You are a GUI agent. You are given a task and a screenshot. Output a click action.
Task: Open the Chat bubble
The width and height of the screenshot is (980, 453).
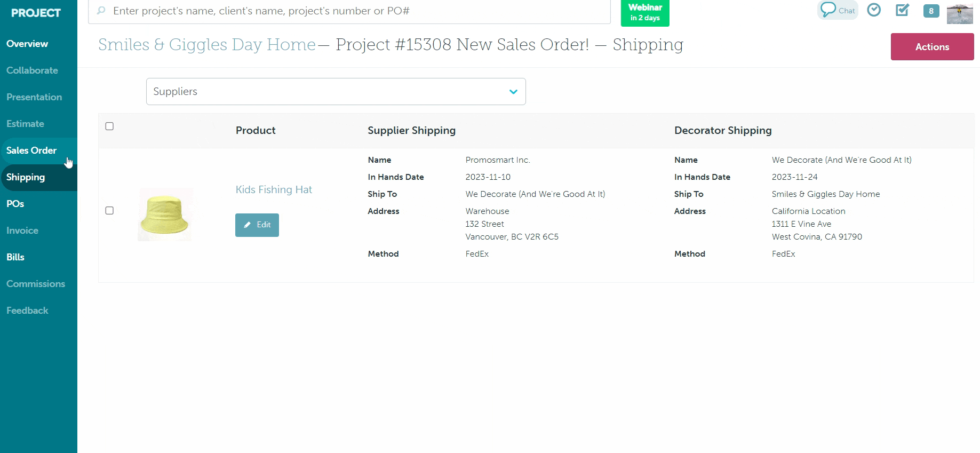coord(837,10)
